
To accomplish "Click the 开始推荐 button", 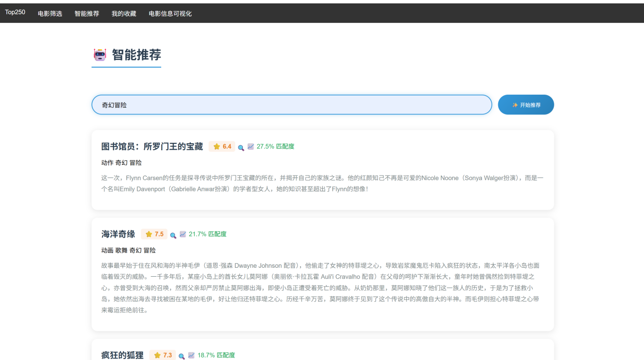I will [526, 105].
